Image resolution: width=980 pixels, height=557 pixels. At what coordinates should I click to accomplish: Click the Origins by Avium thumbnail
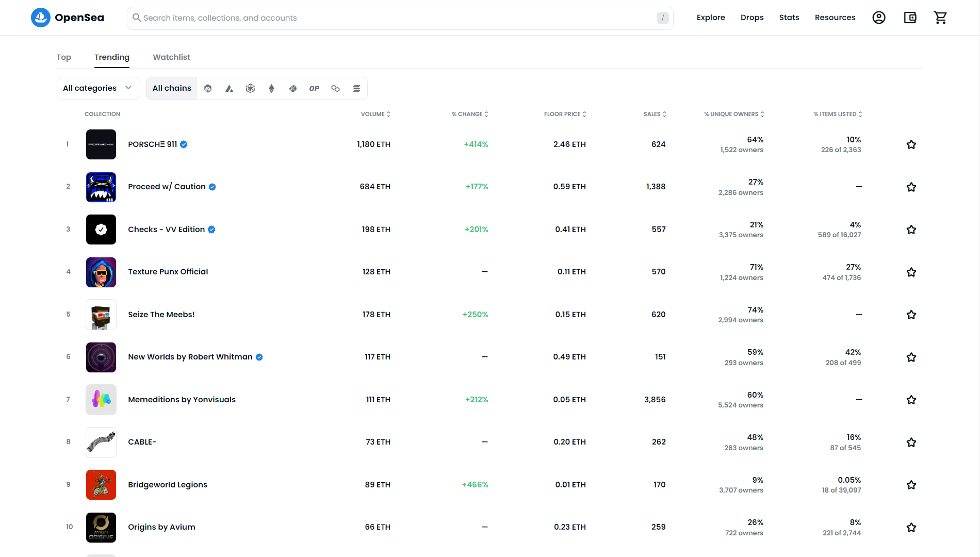pyautogui.click(x=101, y=527)
